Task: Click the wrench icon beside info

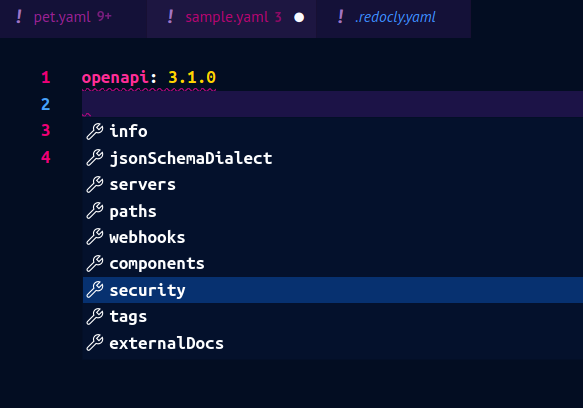Action: (x=94, y=131)
